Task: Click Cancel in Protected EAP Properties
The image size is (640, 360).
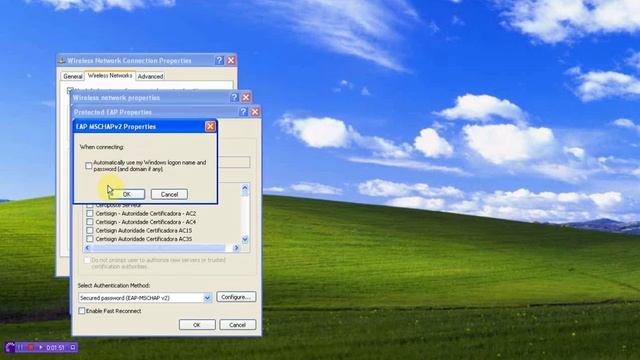Action: (x=238, y=325)
